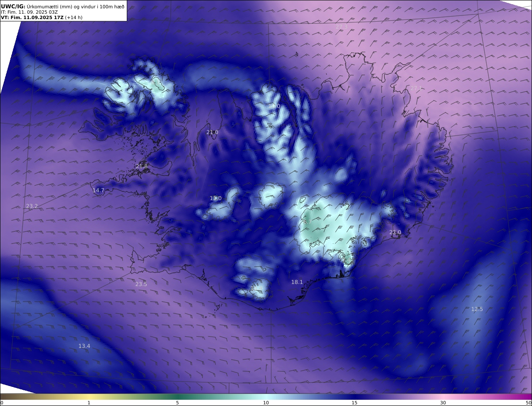Click the 18.1 value label on the map
Image resolution: width=532 pixels, height=406 pixels.
pyautogui.click(x=297, y=282)
